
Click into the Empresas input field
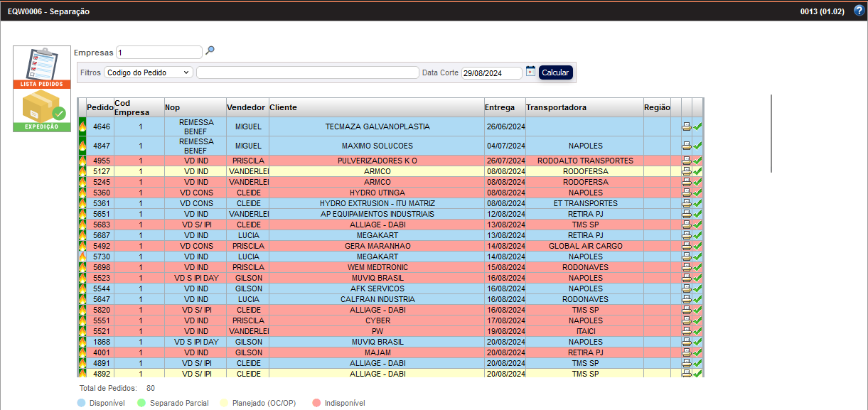tap(159, 53)
